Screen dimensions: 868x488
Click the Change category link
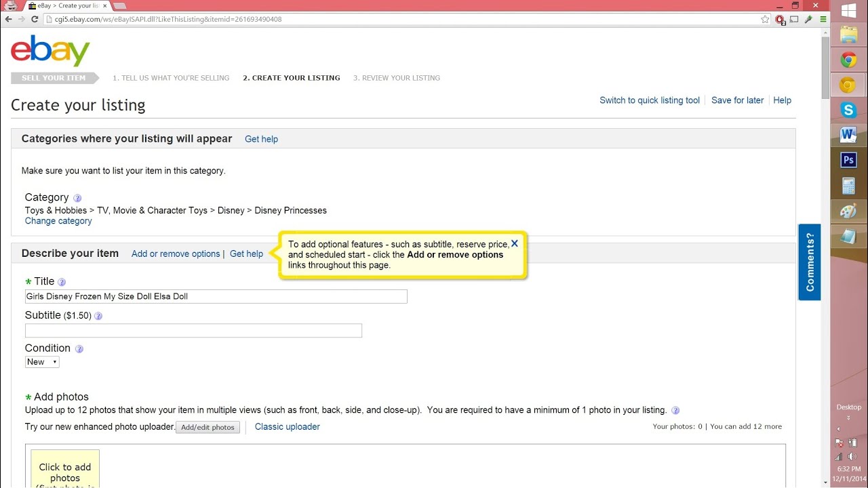coord(58,221)
